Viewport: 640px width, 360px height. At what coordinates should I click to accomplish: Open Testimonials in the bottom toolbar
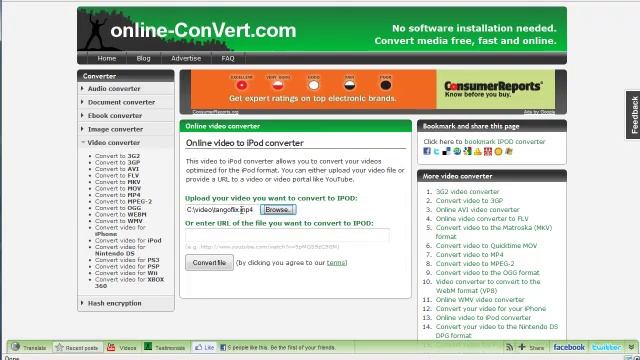165,347
